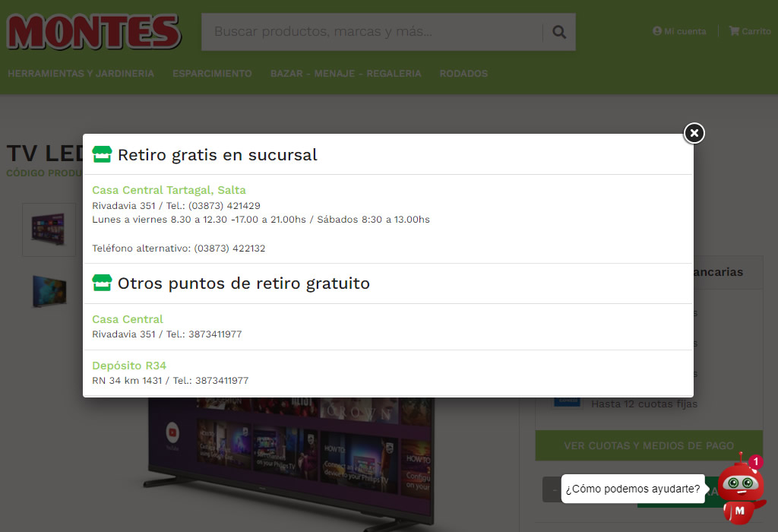Close the pickup locations popup
The width and height of the screenshot is (778, 532).
694,133
